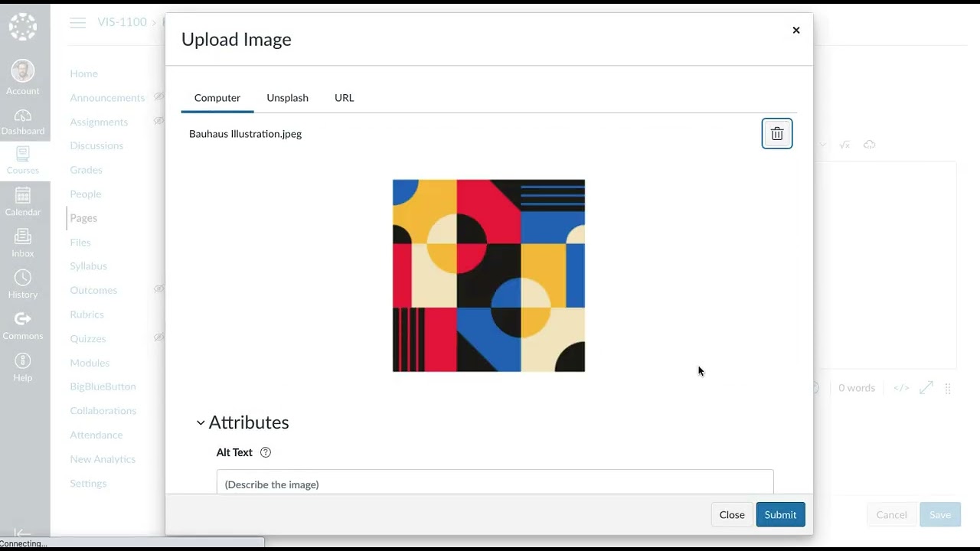The image size is (980, 551).
Task: Toggle the course menu hamburger icon
Action: point(77,23)
